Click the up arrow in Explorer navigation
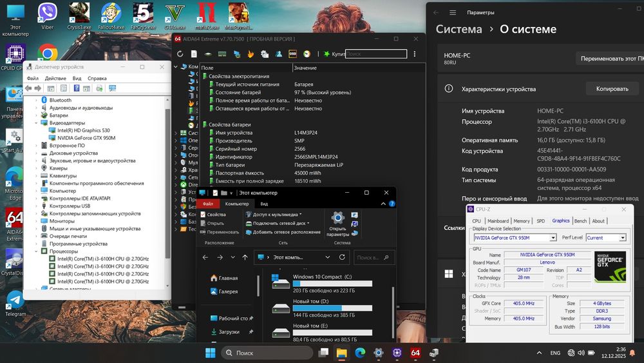 pos(245,257)
